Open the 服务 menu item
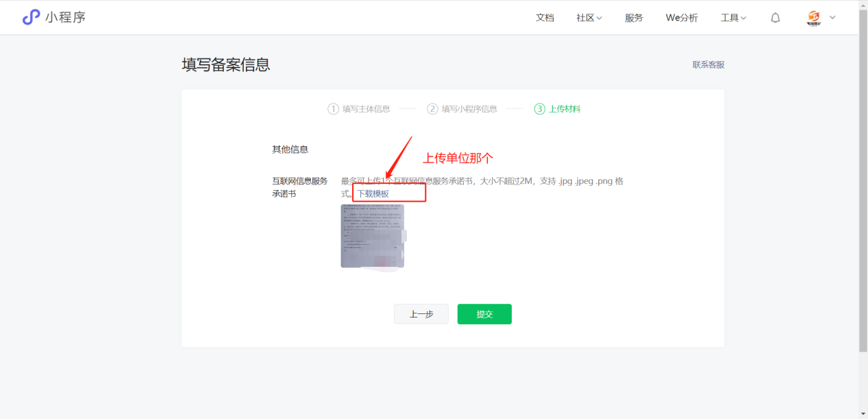This screenshot has width=868, height=419. 634,18
